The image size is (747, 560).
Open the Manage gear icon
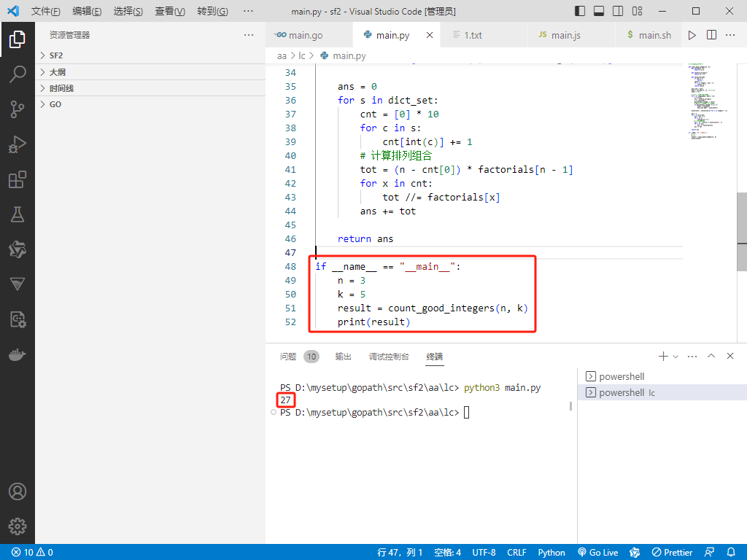click(x=18, y=526)
